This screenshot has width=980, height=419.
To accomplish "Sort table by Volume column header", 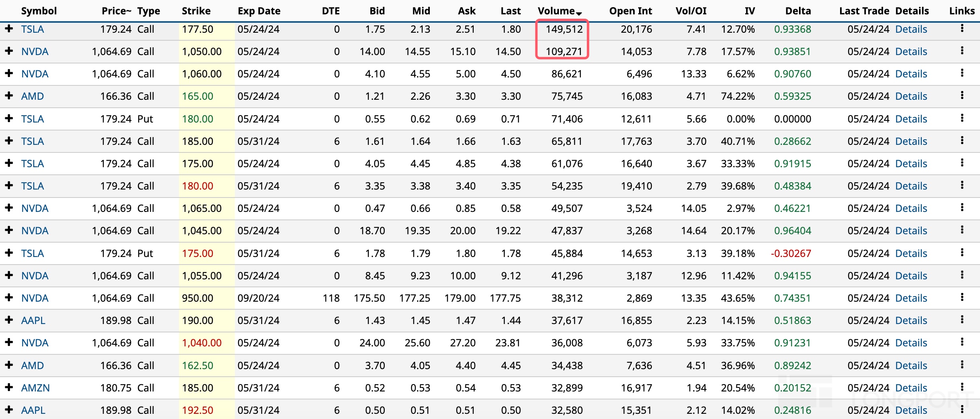I will point(556,11).
